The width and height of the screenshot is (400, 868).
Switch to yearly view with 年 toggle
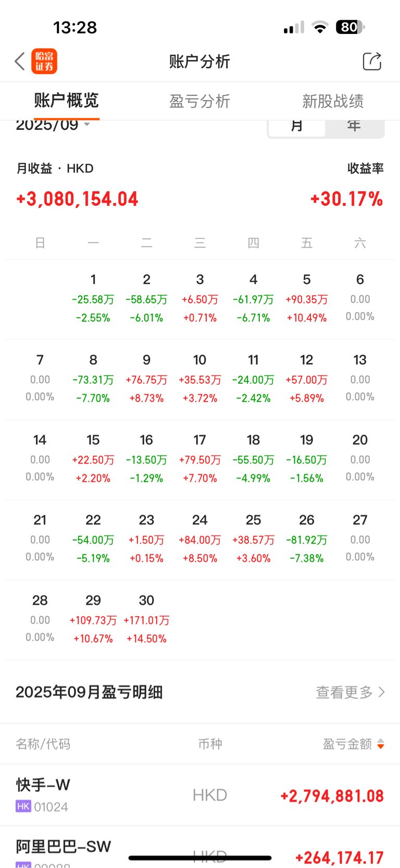click(354, 126)
